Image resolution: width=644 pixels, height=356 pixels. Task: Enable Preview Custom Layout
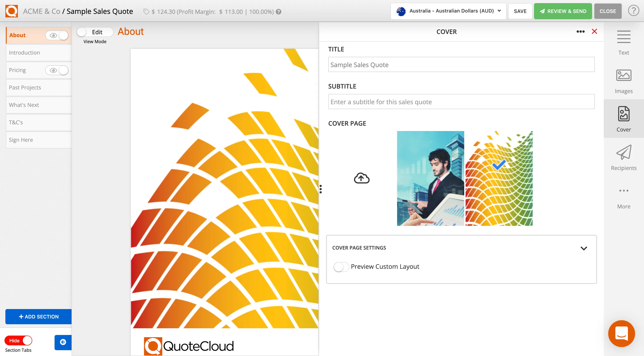tap(341, 267)
